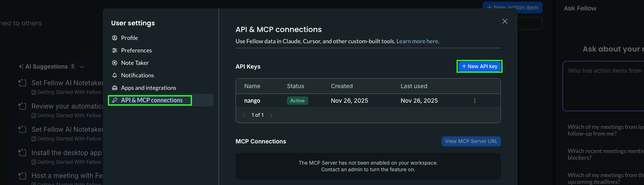Go to next API keys page
The image size is (644, 185).
(271, 115)
